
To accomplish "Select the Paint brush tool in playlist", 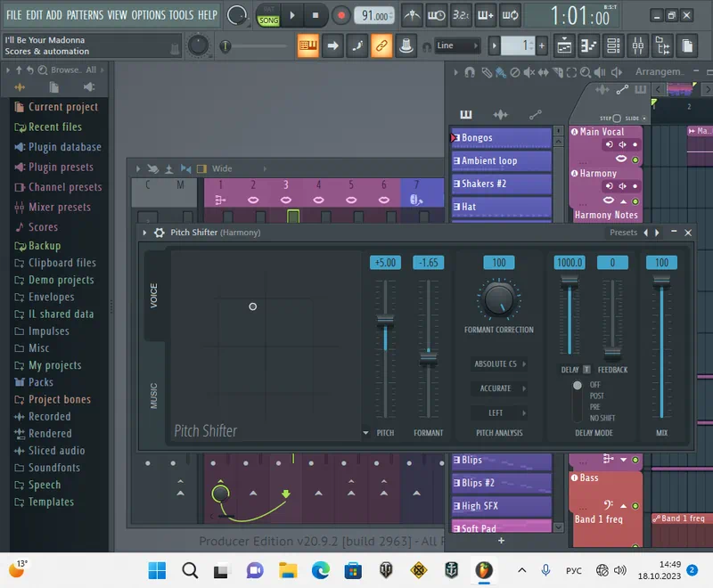I will (x=501, y=72).
